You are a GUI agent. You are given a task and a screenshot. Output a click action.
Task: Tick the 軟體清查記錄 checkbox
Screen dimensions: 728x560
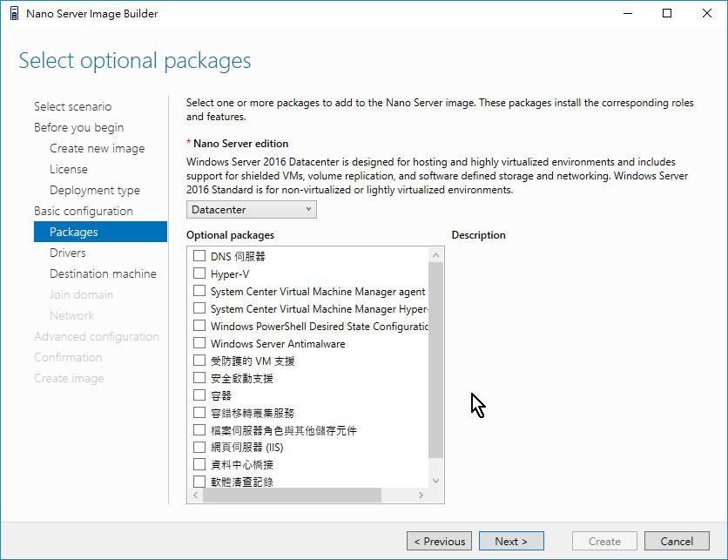(199, 481)
